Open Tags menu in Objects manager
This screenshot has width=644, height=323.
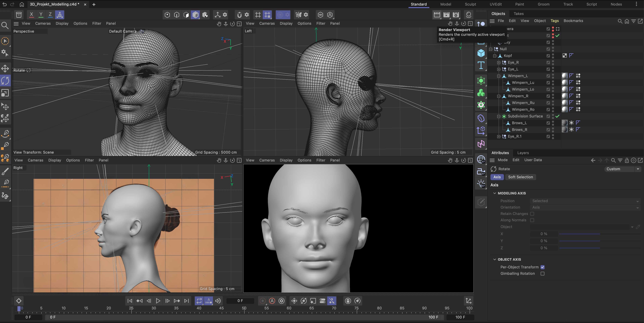(x=554, y=21)
